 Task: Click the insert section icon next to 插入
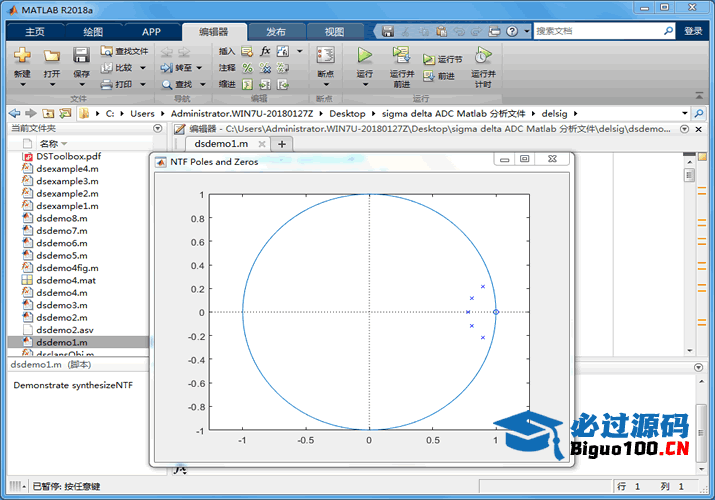[247, 51]
